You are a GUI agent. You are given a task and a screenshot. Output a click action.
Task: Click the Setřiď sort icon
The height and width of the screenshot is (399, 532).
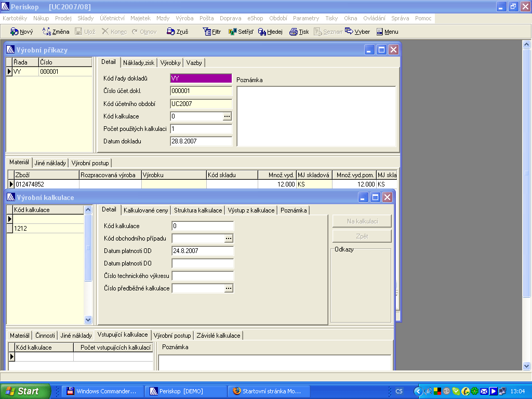pos(233,32)
